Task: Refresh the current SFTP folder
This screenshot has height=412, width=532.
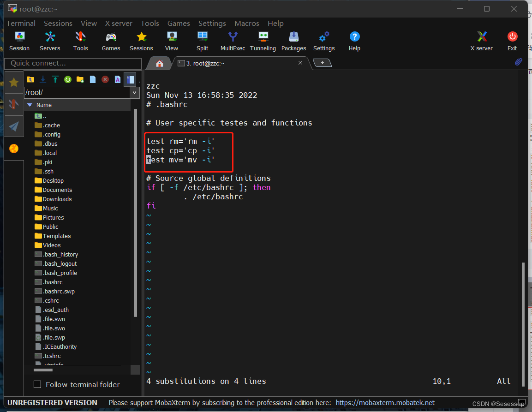Action: [68, 79]
